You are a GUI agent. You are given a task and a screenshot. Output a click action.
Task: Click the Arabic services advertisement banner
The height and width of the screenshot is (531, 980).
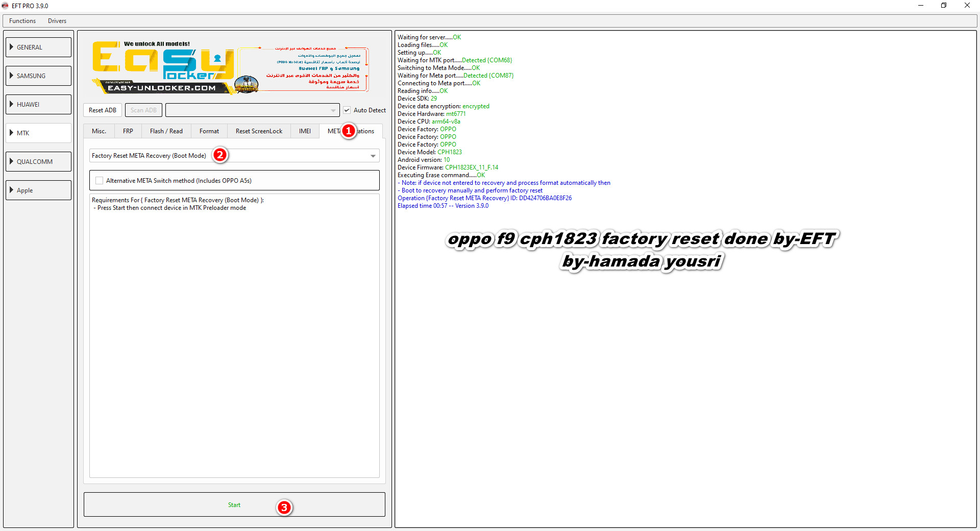click(304, 69)
